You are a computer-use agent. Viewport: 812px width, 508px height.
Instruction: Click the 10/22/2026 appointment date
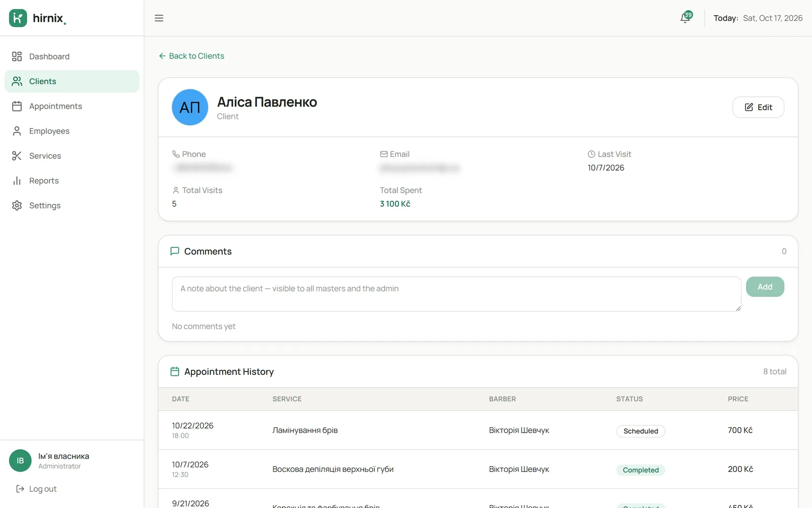193,426
